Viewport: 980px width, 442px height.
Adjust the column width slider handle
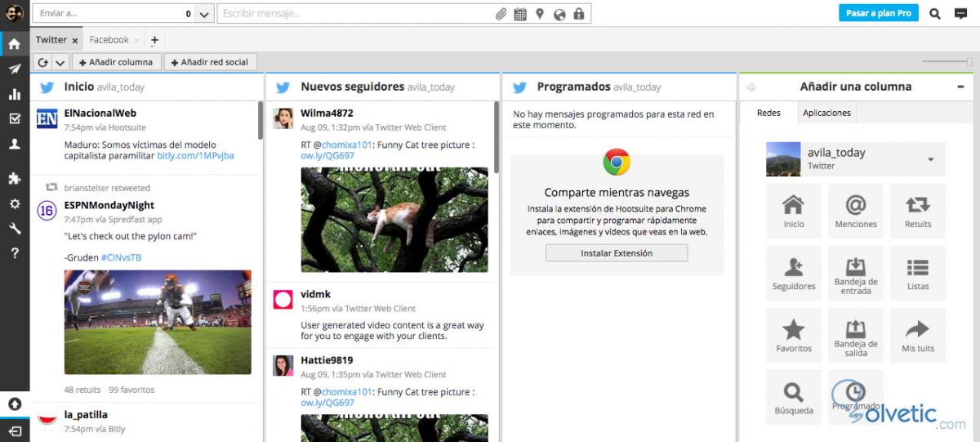coord(969,62)
